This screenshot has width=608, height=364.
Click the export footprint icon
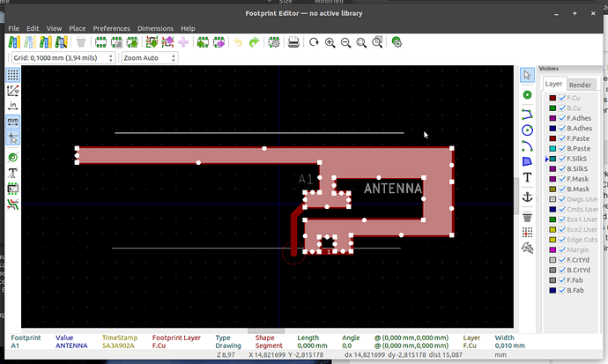pyautogui.click(x=219, y=42)
